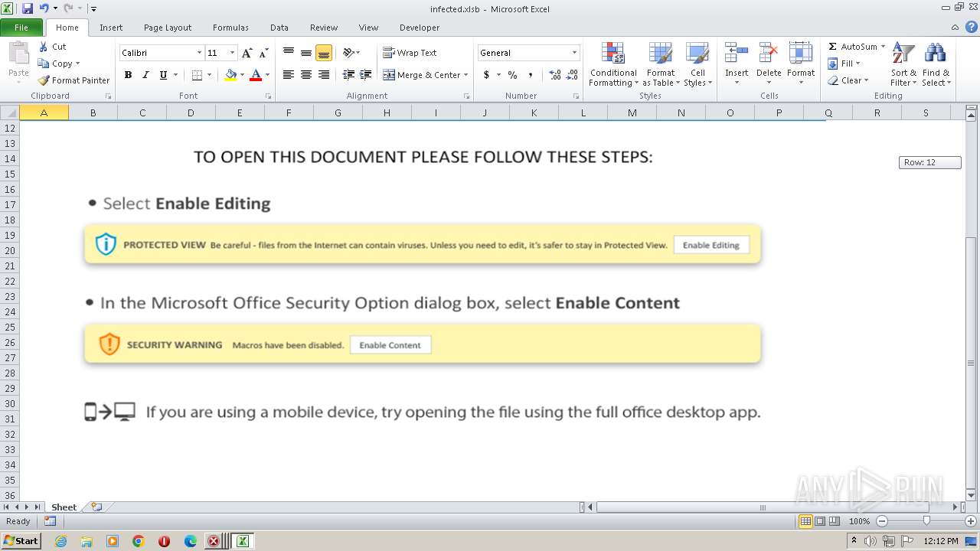Click the Format Painter brush

click(x=44, y=80)
